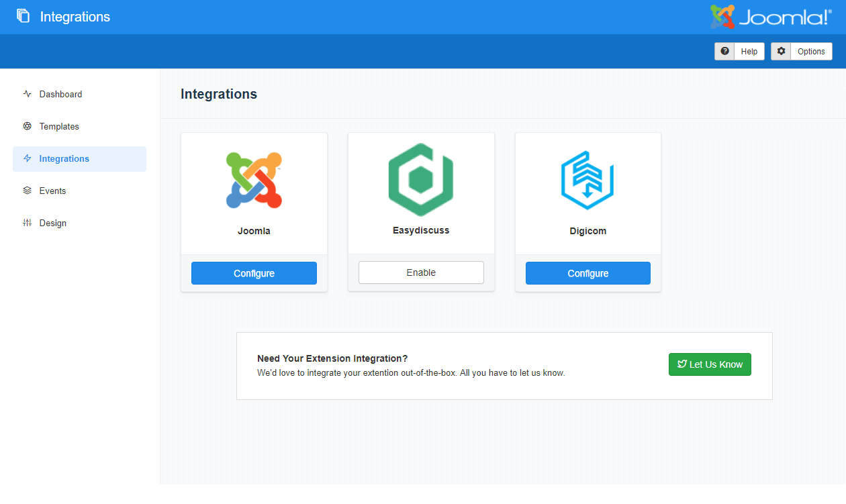Configure the Digicom integration

[588, 273]
